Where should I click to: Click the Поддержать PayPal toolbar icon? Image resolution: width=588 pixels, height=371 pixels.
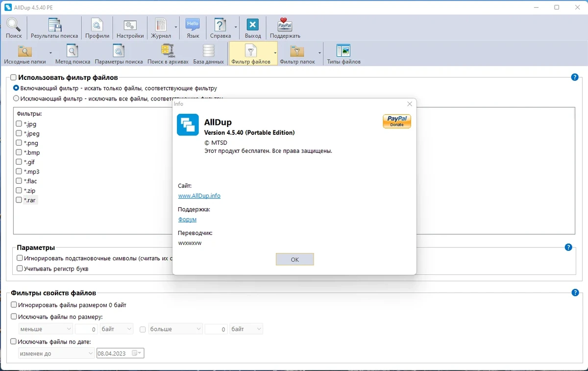click(285, 25)
